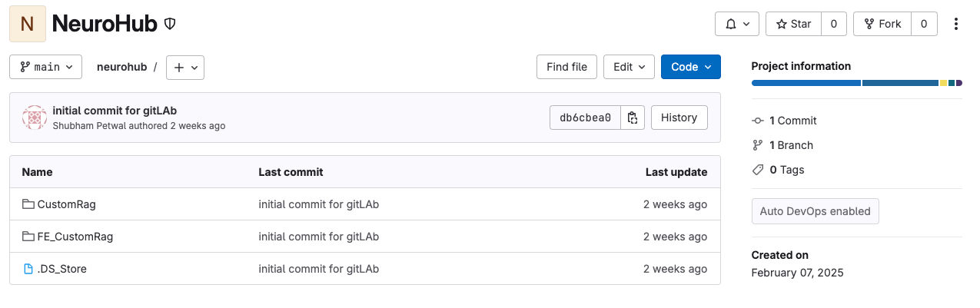Click the first blue language bar segment
This screenshot has height=308, width=980.
point(806,83)
